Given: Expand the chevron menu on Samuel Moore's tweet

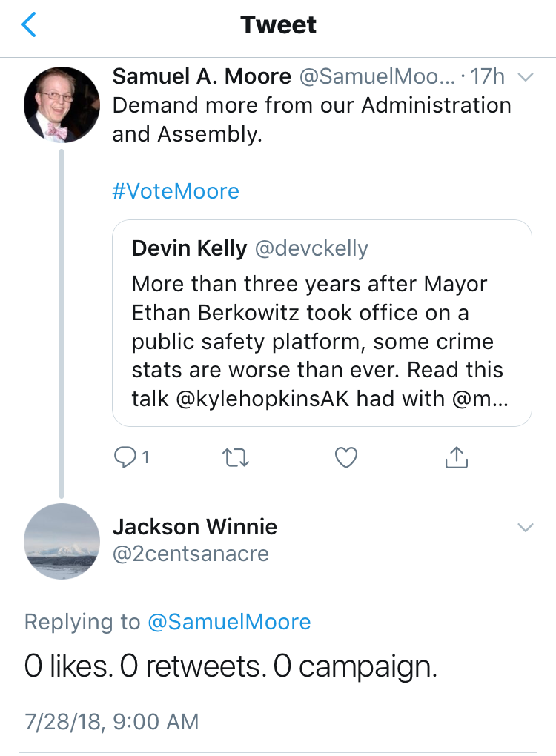Looking at the screenshot, I should pos(525,77).
